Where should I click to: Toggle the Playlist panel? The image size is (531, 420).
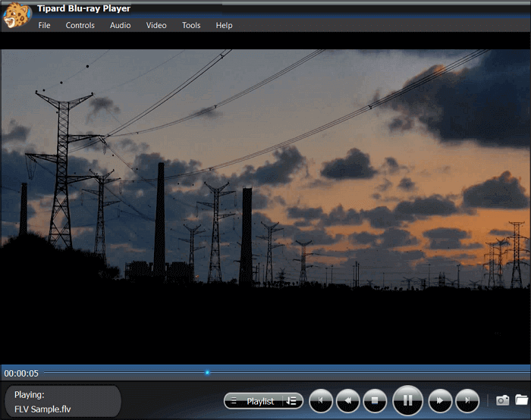click(260, 401)
